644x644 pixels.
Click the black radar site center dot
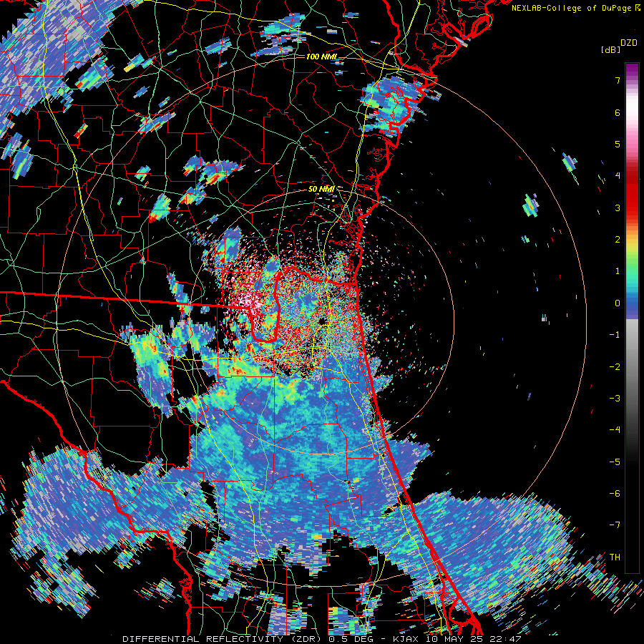coord(323,321)
